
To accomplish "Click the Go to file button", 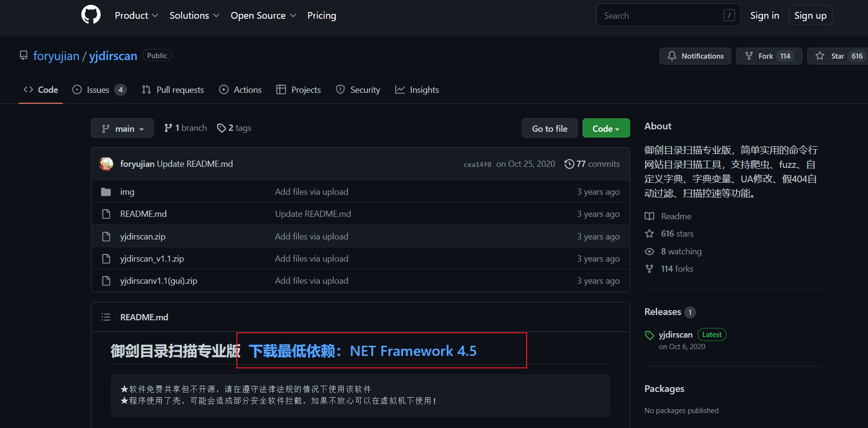I will coord(550,128).
